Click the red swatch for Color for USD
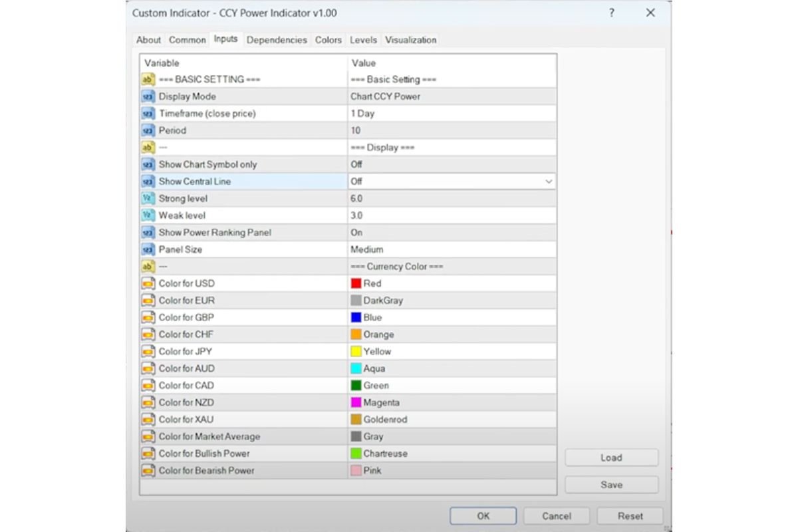Image resolution: width=798 pixels, height=532 pixels. tap(356, 283)
